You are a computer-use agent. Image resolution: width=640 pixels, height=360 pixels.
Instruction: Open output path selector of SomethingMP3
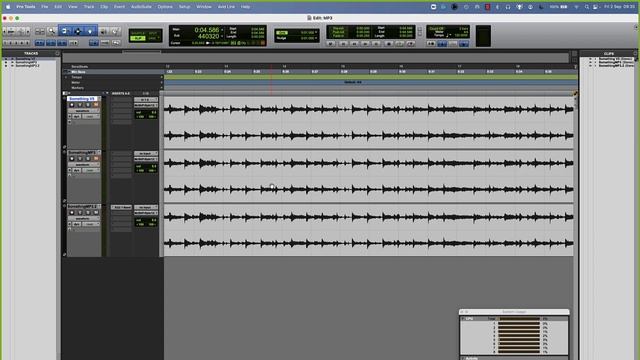[146, 159]
